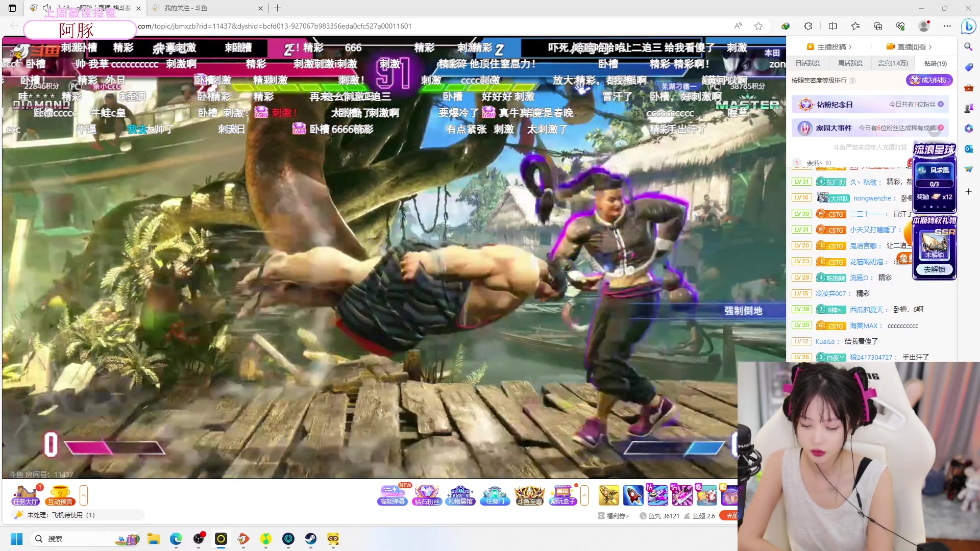980x551 pixels.
Task: Open the 互动预言 prediction icon
Action: tap(60, 495)
